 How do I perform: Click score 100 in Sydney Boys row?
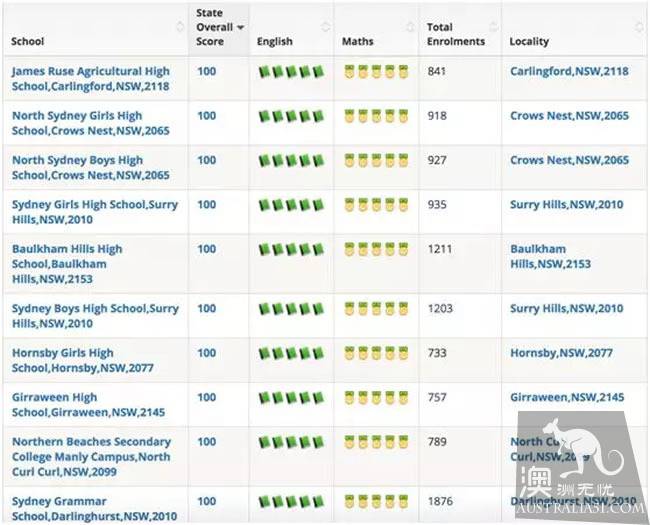click(x=207, y=309)
